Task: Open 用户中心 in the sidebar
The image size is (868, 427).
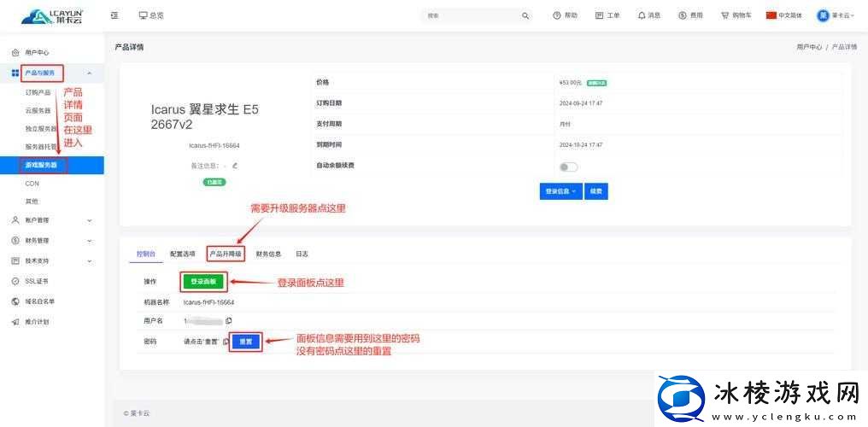Action: click(x=37, y=53)
